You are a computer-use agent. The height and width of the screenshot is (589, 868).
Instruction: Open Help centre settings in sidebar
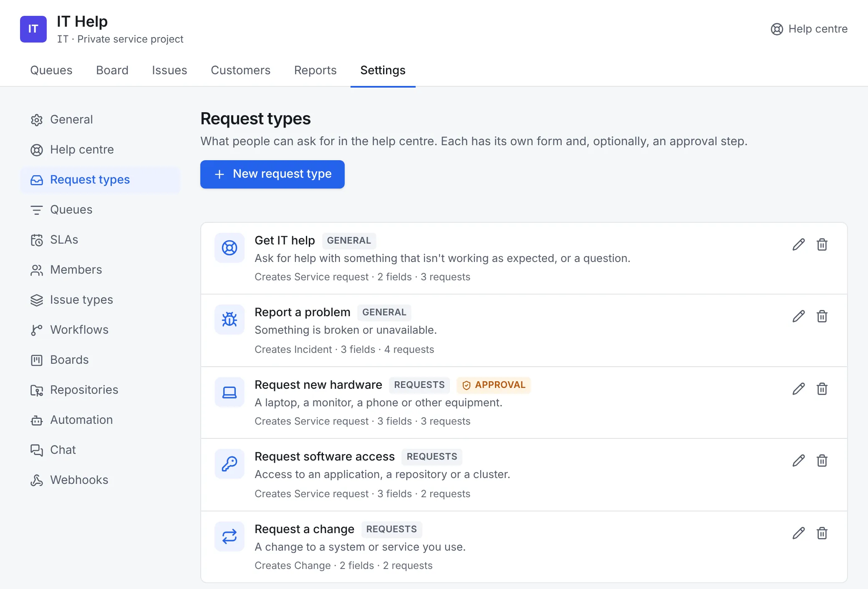(x=100, y=150)
